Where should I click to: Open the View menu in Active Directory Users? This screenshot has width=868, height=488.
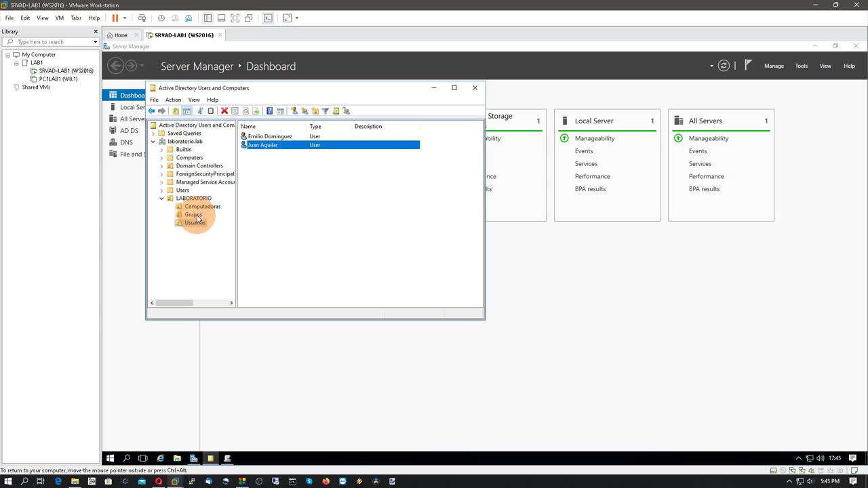tap(194, 100)
